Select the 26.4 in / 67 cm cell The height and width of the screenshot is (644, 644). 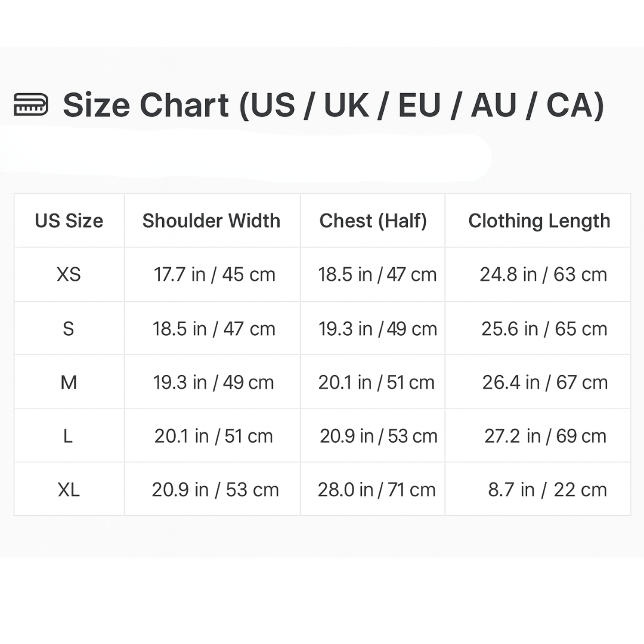(544, 382)
